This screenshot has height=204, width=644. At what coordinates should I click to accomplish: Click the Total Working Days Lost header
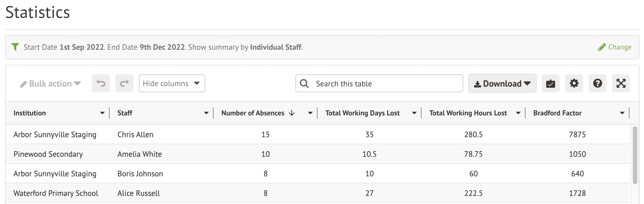click(x=362, y=113)
